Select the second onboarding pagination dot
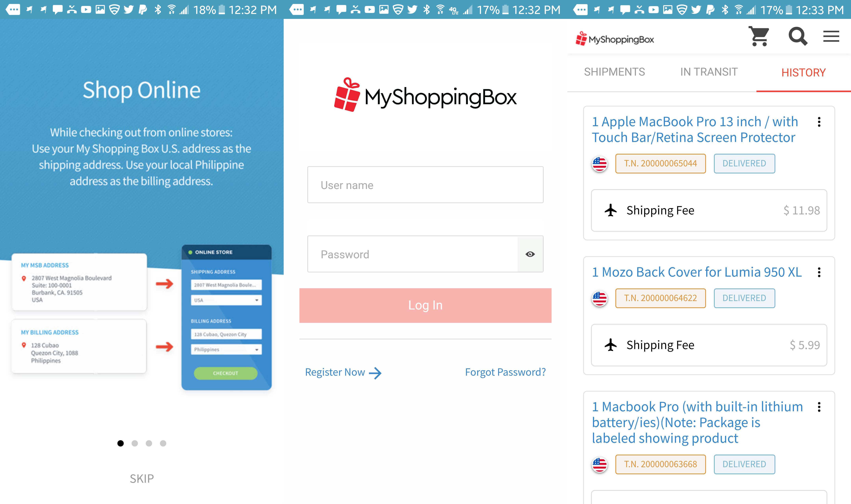 point(135,443)
